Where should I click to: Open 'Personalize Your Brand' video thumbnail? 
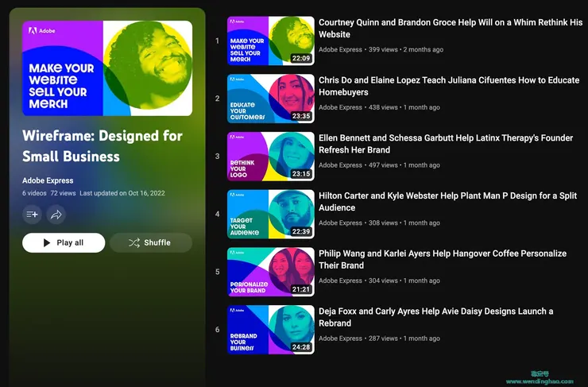coord(271,272)
